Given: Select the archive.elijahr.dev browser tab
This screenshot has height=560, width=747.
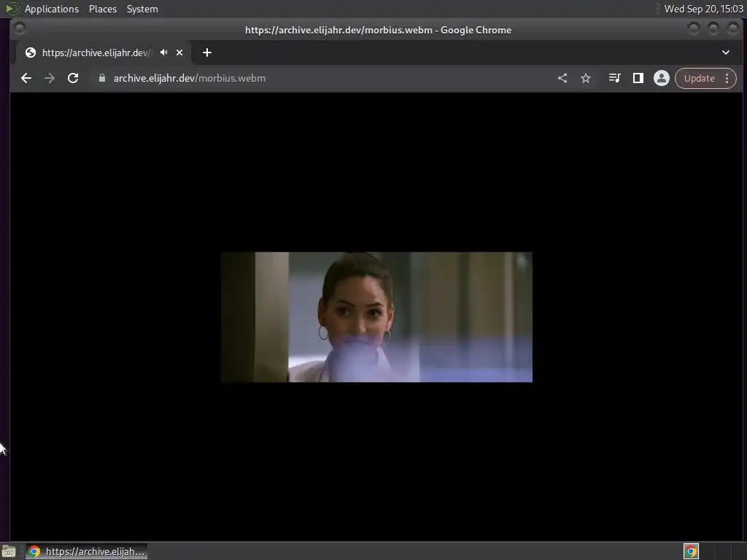Looking at the screenshot, I should 104,52.
